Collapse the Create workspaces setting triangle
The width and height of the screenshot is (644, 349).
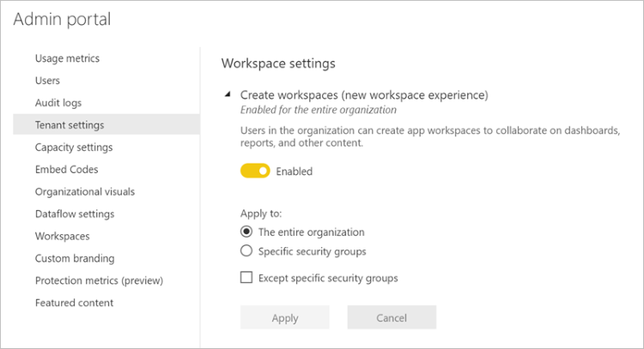(x=228, y=95)
